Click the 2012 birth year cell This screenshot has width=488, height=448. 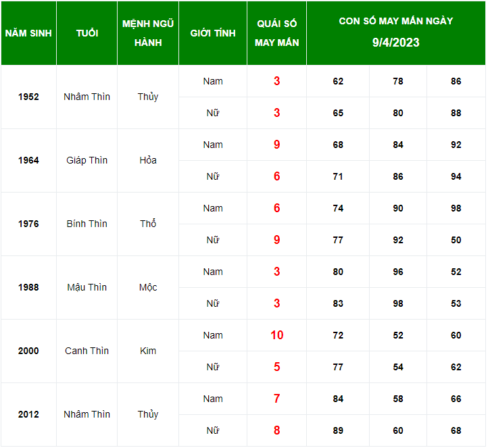(28, 414)
